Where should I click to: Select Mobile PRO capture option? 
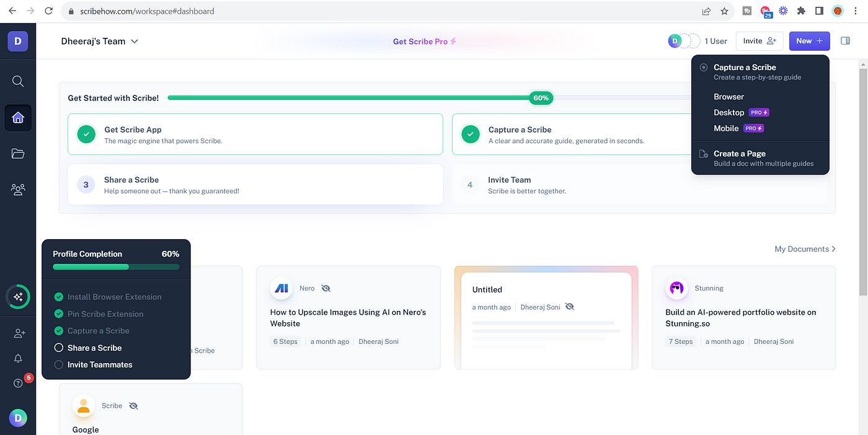tap(738, 128)
